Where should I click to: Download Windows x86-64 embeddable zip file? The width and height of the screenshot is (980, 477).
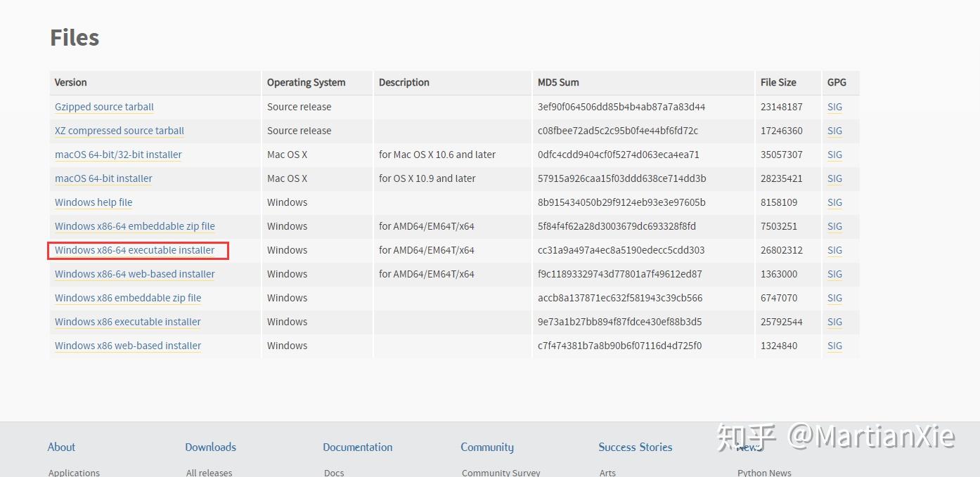pos(135,226)
